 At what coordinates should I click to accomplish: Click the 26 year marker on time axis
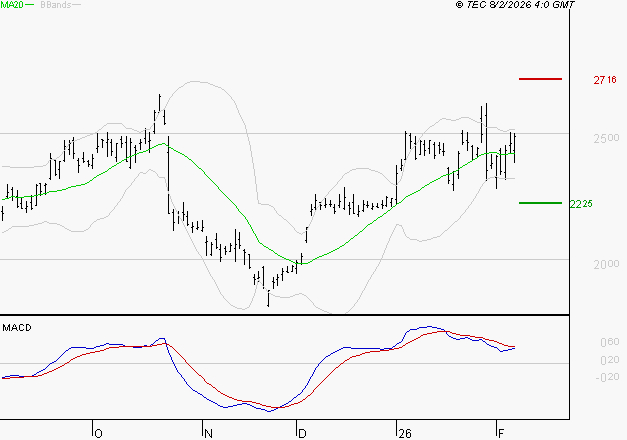tap(405, 434)
